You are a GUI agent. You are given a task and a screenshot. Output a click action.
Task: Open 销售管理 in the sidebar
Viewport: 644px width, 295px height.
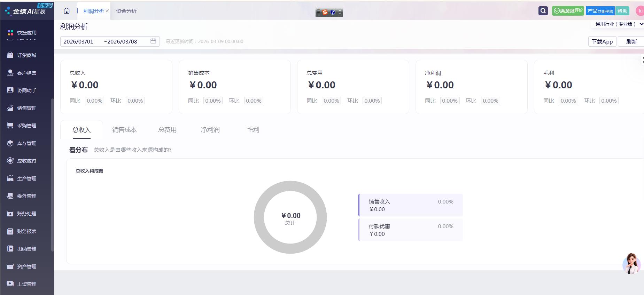click(26, 108)
